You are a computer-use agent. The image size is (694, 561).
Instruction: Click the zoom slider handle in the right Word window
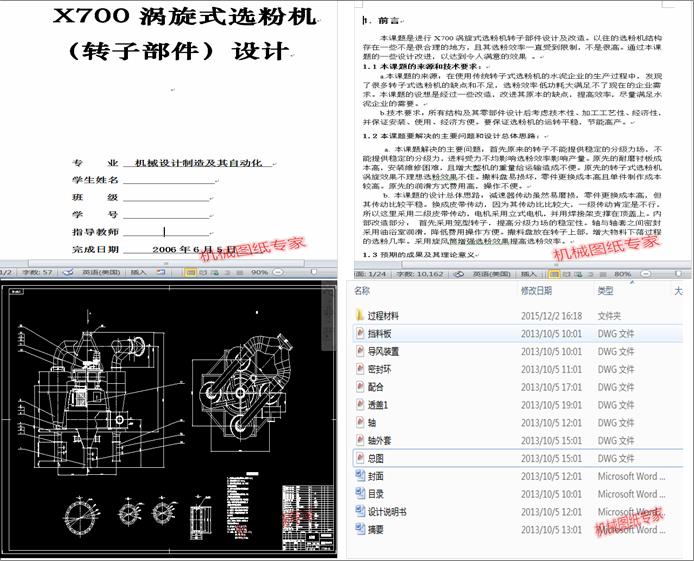(x=678, y=274)
